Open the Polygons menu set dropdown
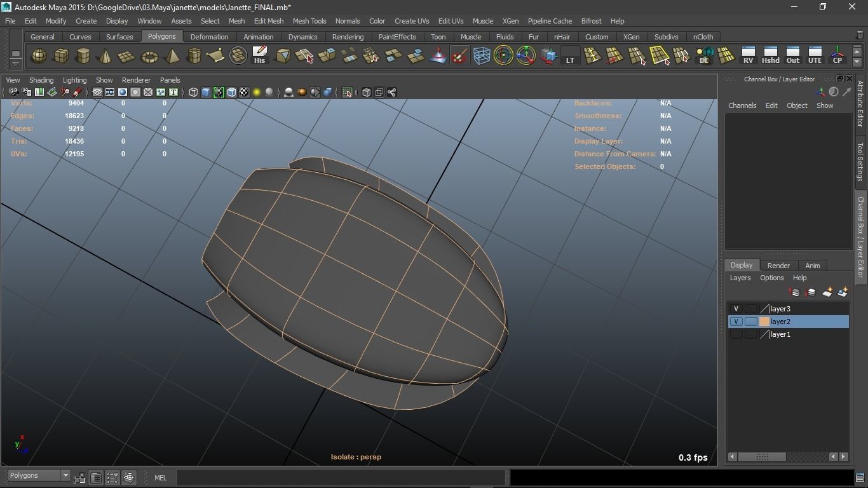The width and height of the screenshot is (868, 488). [39, 476]
